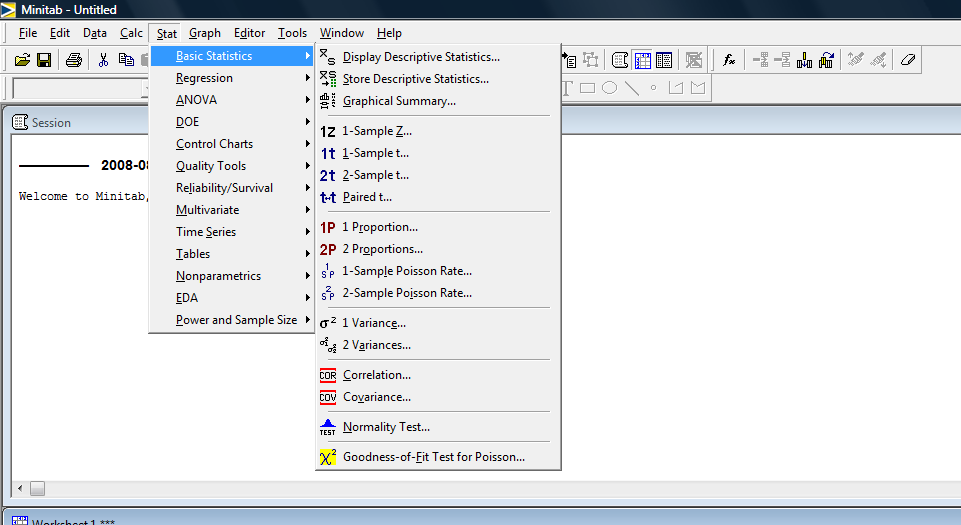Screen dimensions: 961x525
Task: Click the eraser Clear Cells icon
Action: point(908,60)
